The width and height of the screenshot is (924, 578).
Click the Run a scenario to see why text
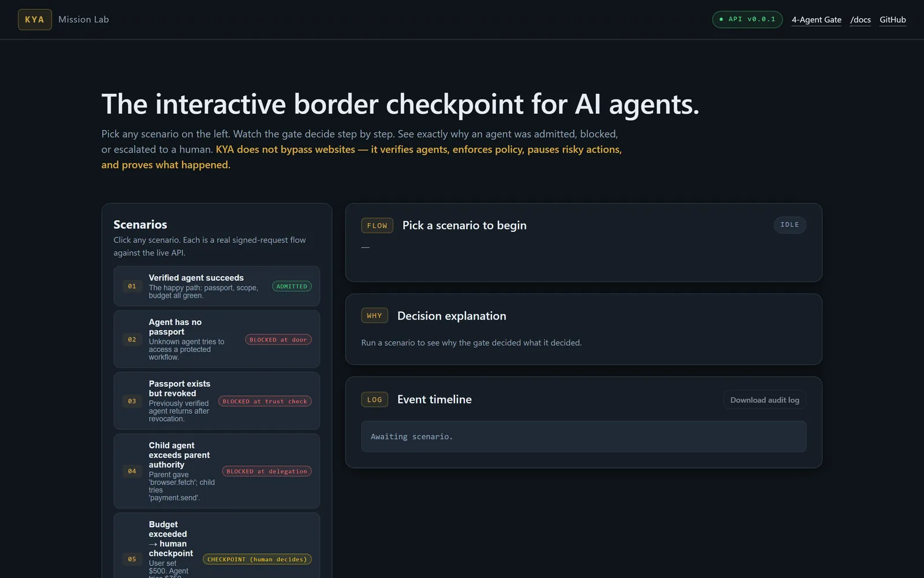click(x=471, y=343)
